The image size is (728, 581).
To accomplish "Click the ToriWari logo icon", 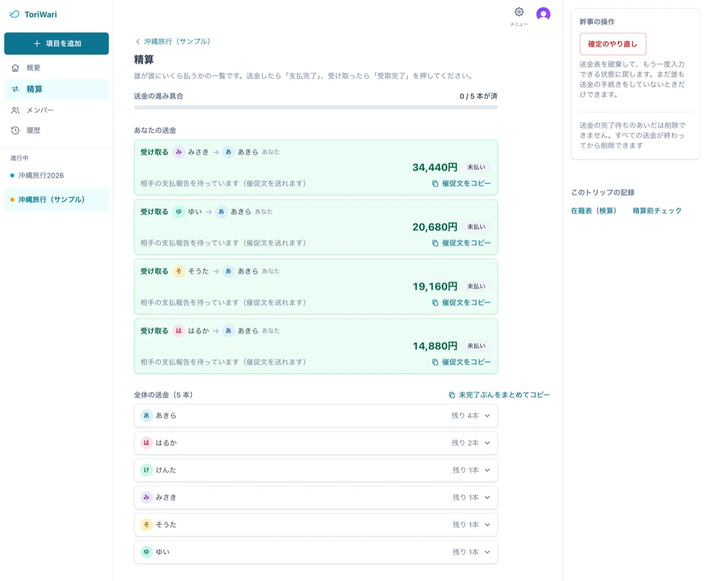I will 15,14.
